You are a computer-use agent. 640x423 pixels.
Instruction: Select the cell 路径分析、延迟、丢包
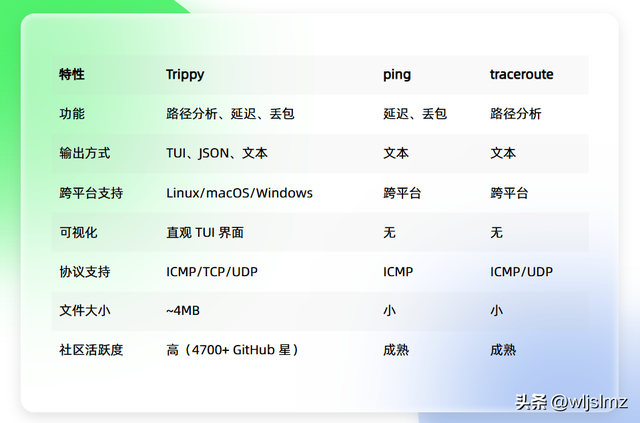[230, 114]
